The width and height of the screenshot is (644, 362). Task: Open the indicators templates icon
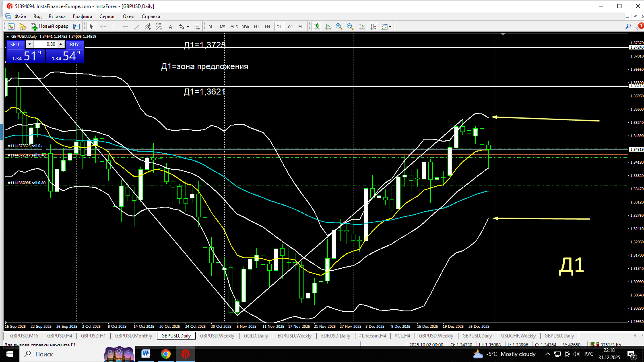(x=384, y=27)
